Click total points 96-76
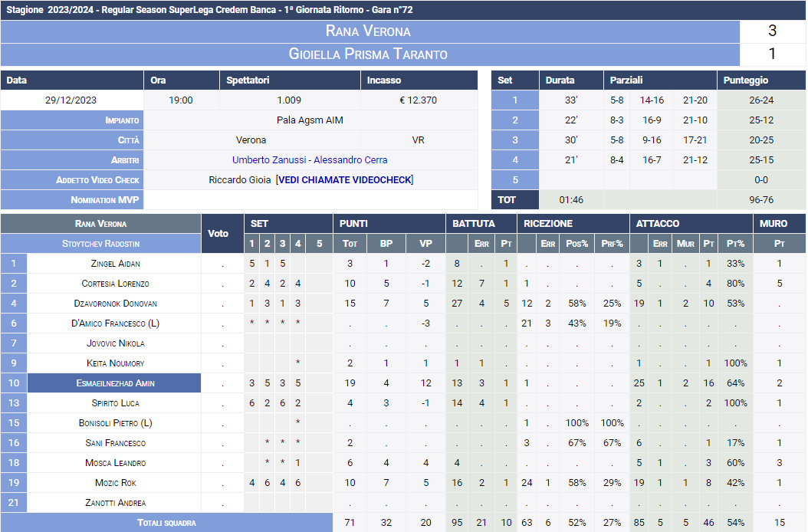Viewport: 808px width, 532px height. (761, 200)
